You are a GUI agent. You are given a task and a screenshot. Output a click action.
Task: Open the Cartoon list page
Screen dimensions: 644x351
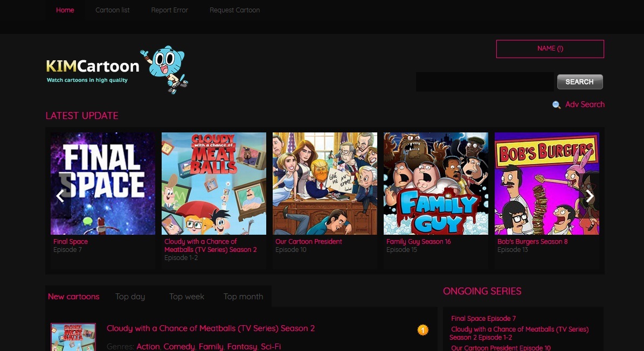coord(113,10)
